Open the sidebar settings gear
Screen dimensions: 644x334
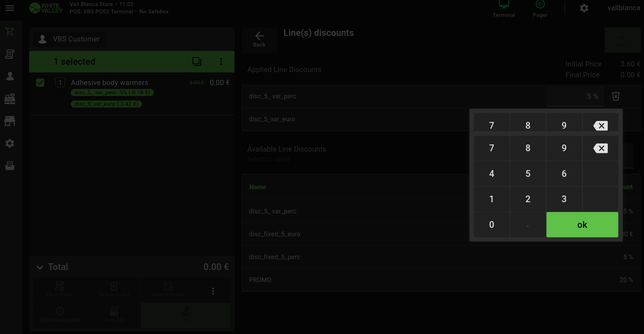tap(10, 143)
